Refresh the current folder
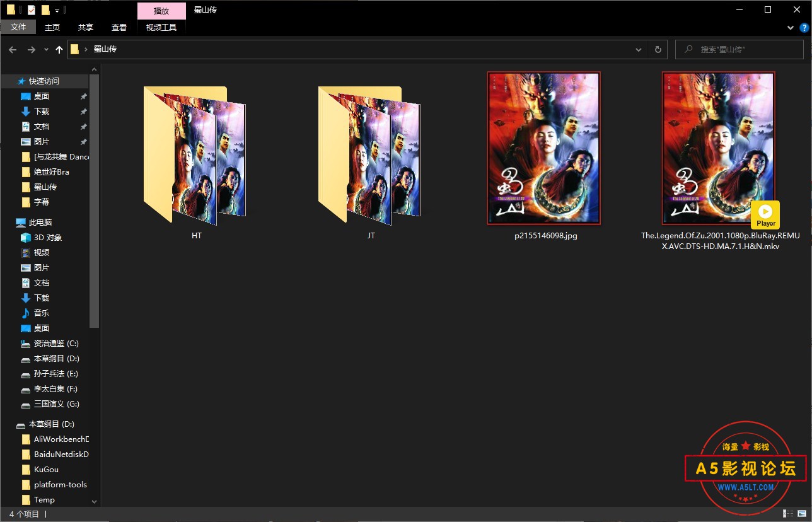This screenshot has width=812, height=522. (x=658, y=49)
